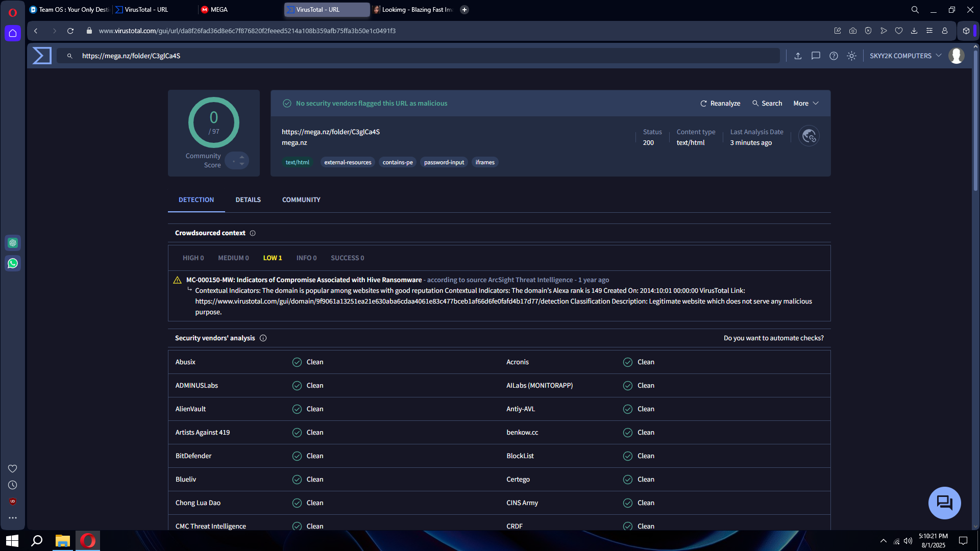This screenshot has width=980, height=551.
Task: Open the help question mark icon
Action: click(x=834, y=56)
